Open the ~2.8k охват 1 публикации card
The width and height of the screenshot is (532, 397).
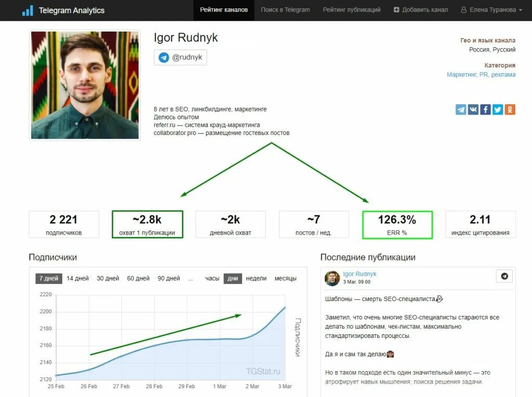coord(147,224)
